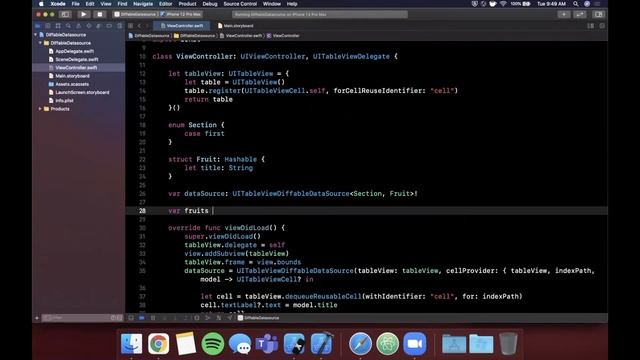The width and height of the screenshot is (640, 360).
Task: Click the navigator filter field
Action: pyautogui.click(x=82, y=318)
